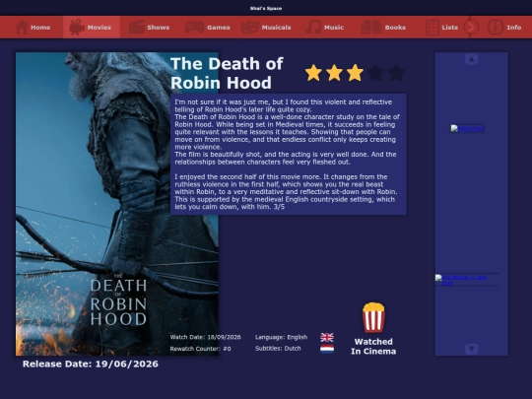Click the Watched In Cinema label
Screen dimensions: 532x399
(x=373, y=347)
